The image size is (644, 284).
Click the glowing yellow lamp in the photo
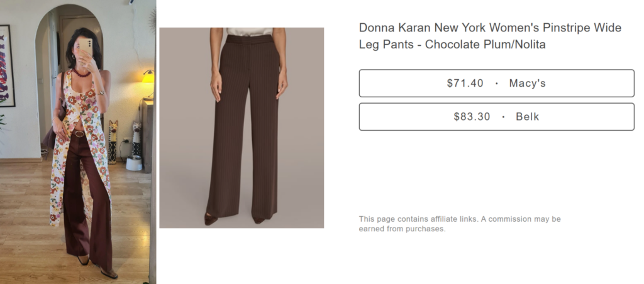coord(148,79)
